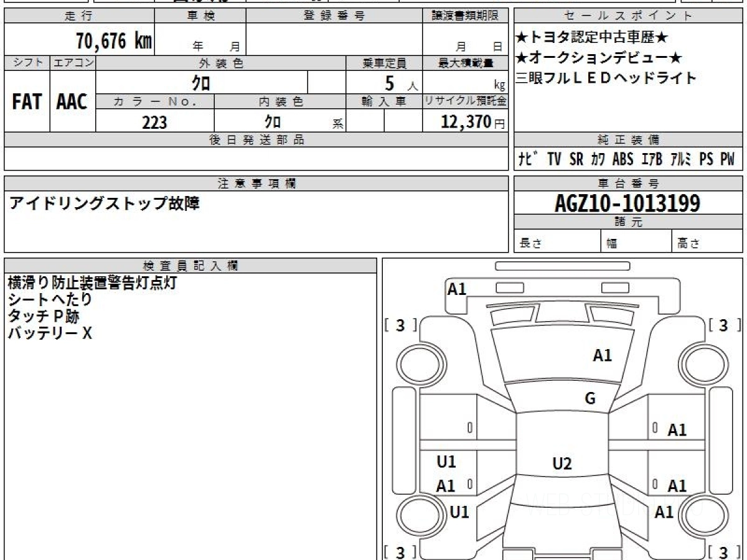The width and height of the screenshot is (747, 560).
Task: Click the アイドリングストップ故障 caution note
Action: point(104,203)
